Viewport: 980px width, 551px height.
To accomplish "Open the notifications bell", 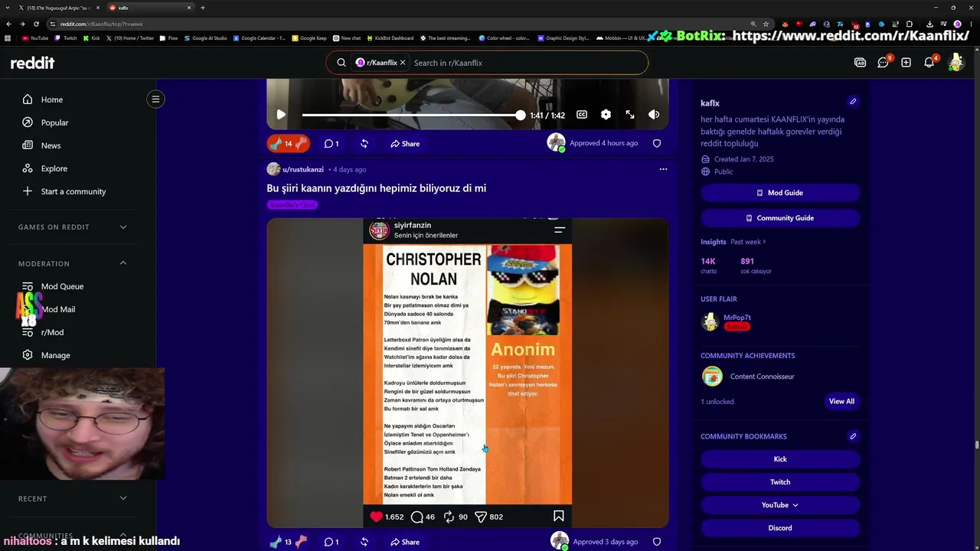I will tap(929, 63).
